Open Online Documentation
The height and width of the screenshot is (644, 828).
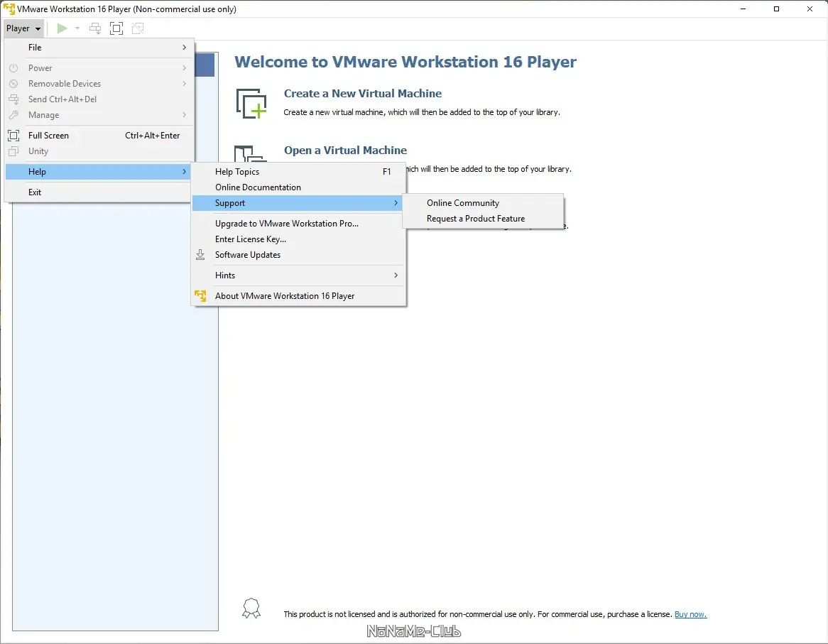pyautogui.click(x=299, y=187)
